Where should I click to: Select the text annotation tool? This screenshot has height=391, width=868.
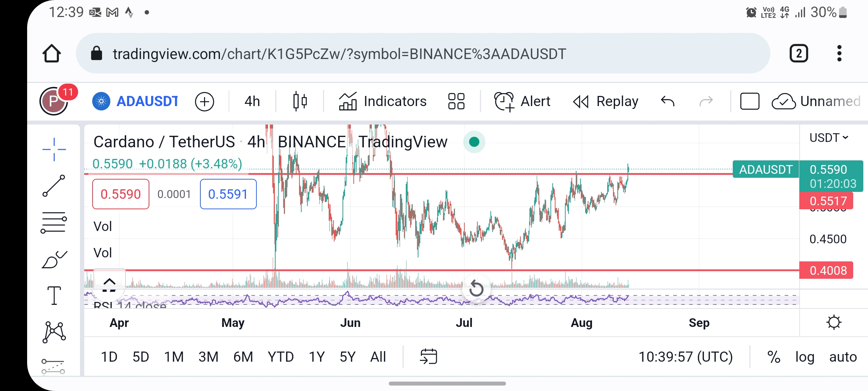point(54,295)
